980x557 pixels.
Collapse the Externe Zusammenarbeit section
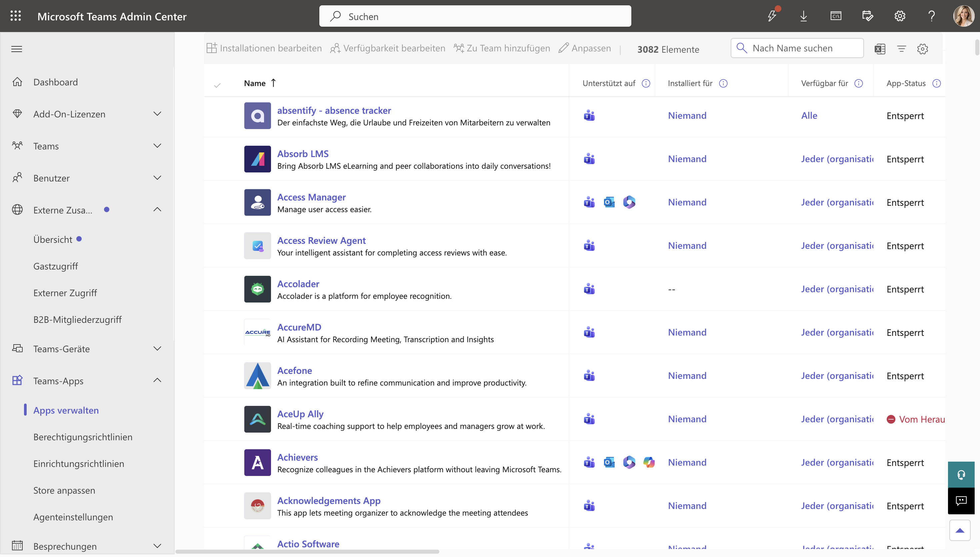point(157,209)
